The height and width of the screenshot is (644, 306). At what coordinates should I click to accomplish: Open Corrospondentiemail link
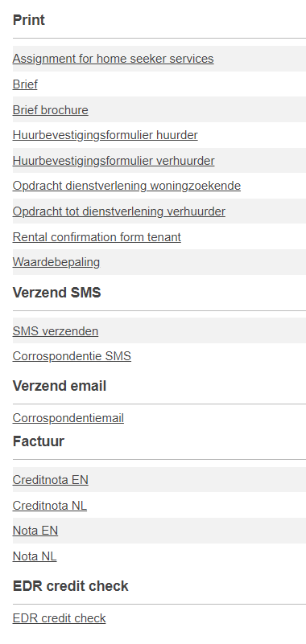point(68,418)
